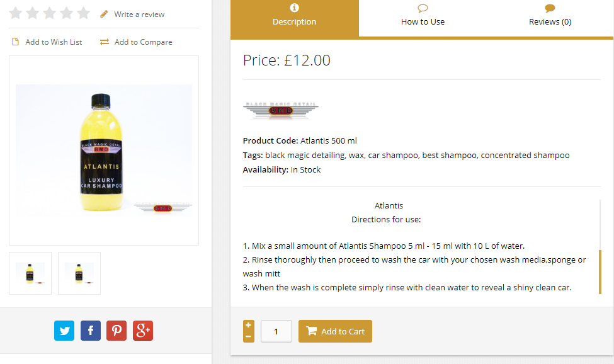Rate the product five stars
This screenshot has height=364, width=614.
click(x=83, y=13)
